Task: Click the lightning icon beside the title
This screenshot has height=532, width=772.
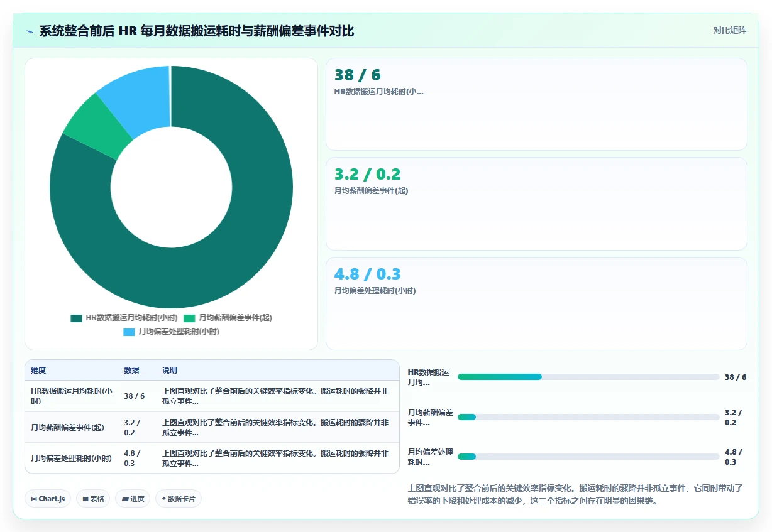Action: (x=30, y=31)
